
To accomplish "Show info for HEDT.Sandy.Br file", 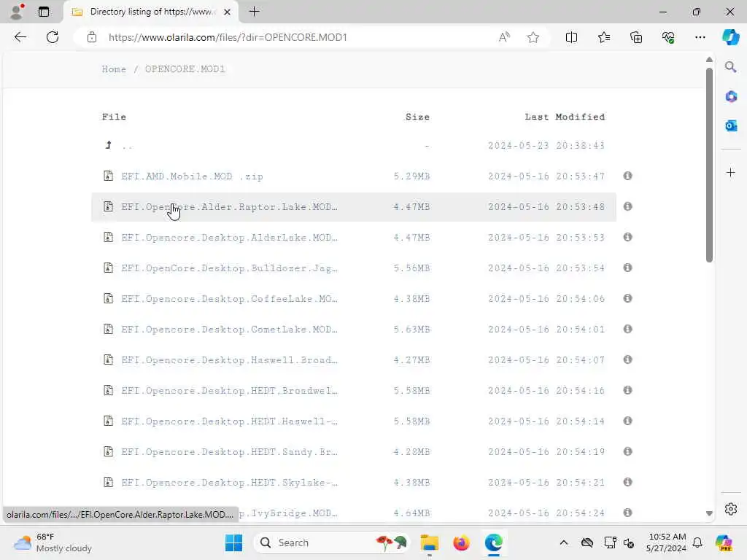I will point(627,451).
